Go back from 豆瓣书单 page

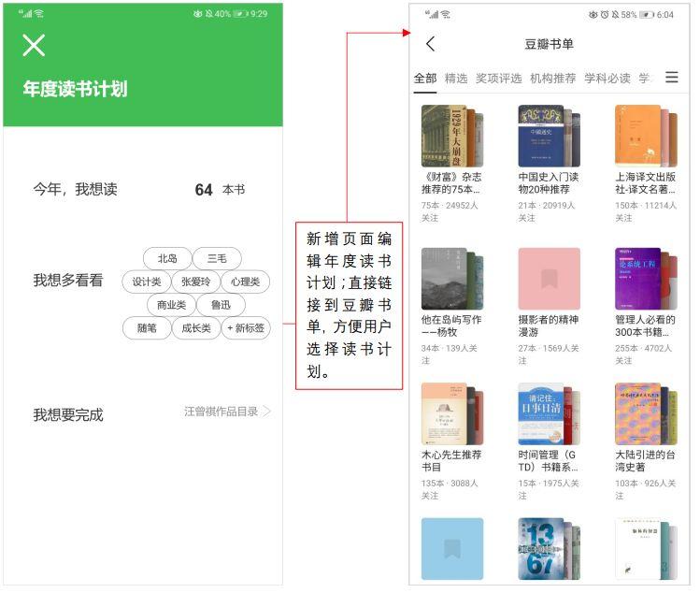[430, 44]
